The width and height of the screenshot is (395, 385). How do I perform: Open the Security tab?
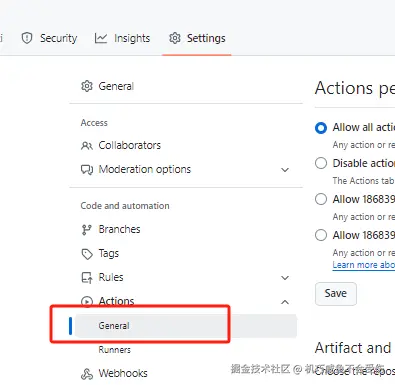(49, 38)
